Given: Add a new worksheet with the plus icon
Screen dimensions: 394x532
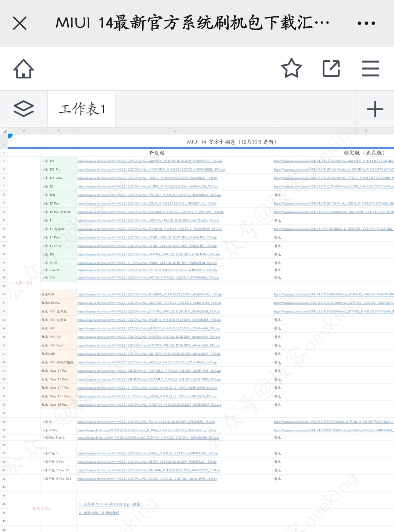Looking at the screenshot, I should click(x=375, y=109).
